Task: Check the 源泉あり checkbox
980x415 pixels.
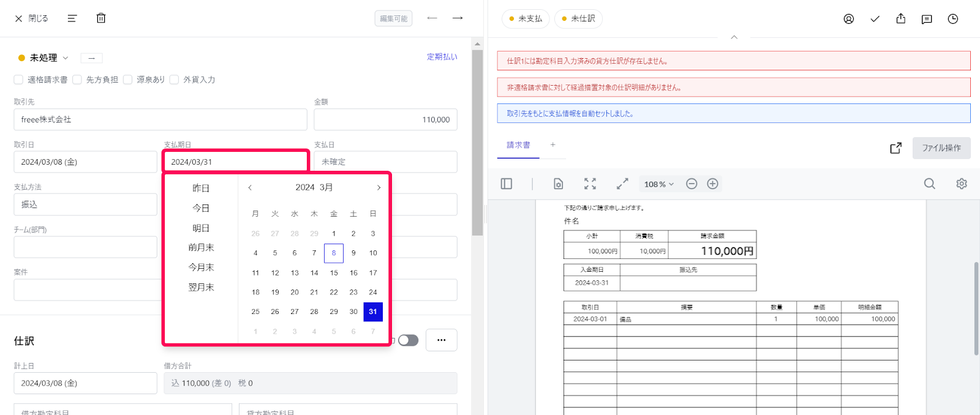Action: point(127,80)
